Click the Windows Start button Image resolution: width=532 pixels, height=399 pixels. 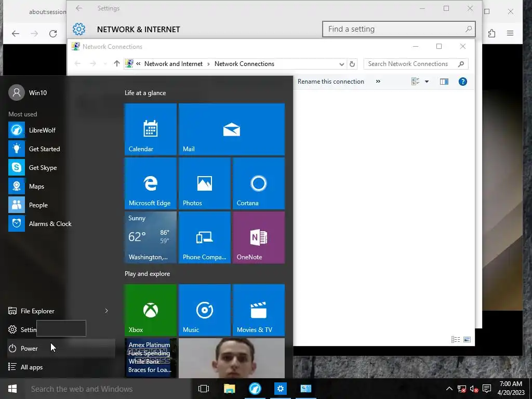click(12, 389)
